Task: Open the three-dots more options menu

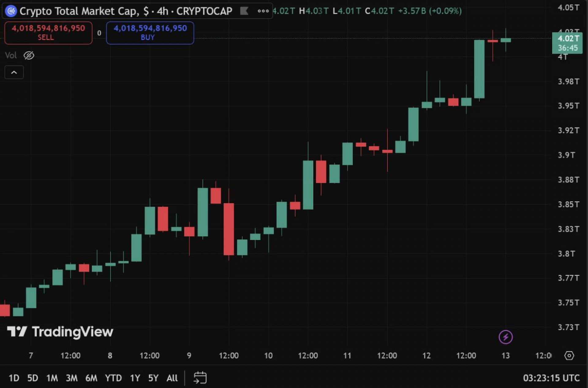Action: pos(263,11)
